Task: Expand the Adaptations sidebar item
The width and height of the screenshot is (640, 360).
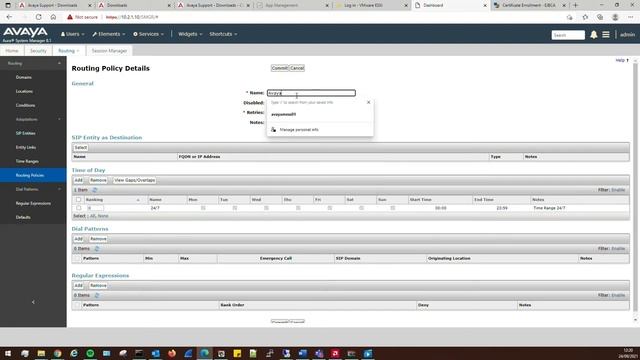Action: [x=60, y=119]
